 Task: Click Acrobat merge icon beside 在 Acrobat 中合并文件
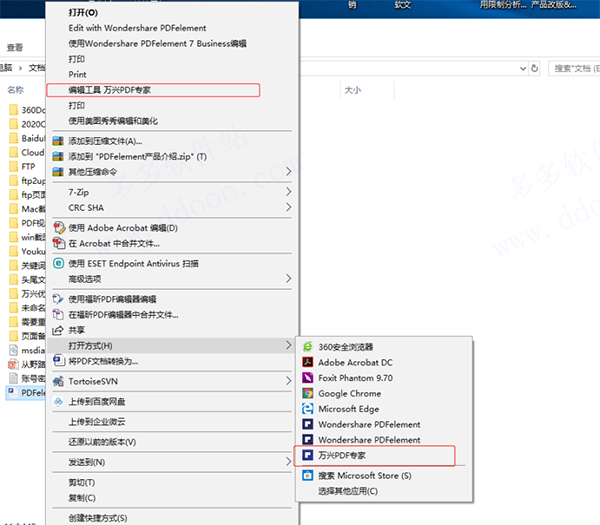pyautogui.click(x=59, y=243)
